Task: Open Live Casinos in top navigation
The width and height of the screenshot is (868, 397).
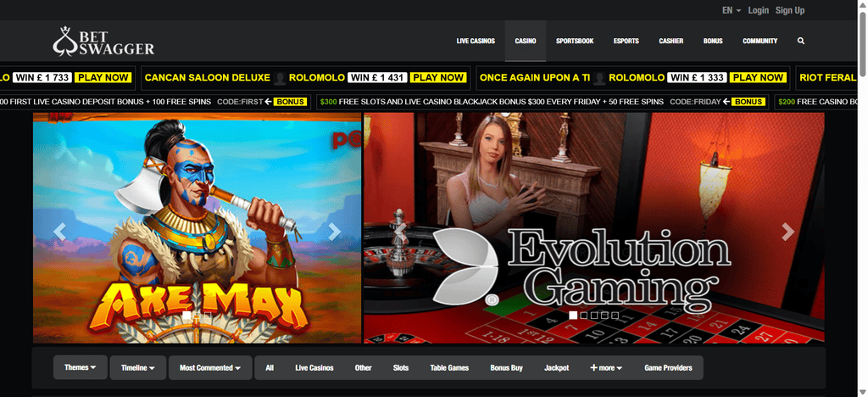Action: (x=476, y=41)
